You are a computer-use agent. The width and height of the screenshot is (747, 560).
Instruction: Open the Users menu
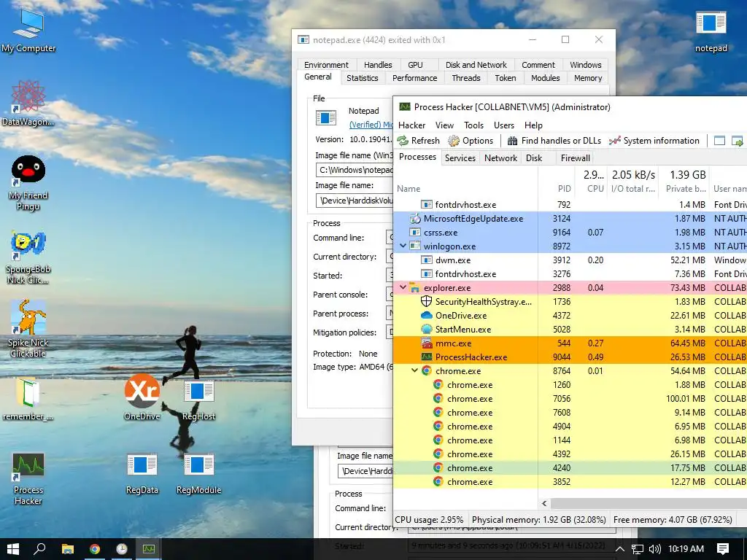(x=504, y=125)
